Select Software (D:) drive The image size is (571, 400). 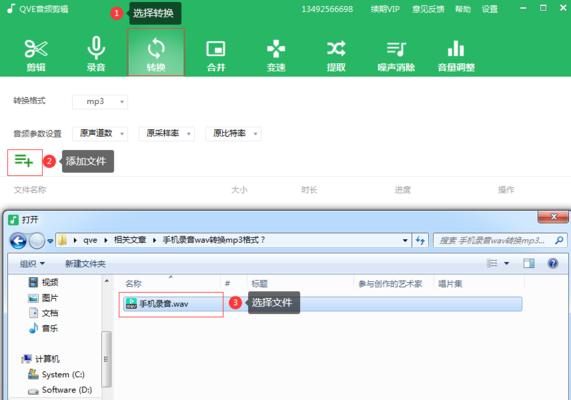pos(60,390)
